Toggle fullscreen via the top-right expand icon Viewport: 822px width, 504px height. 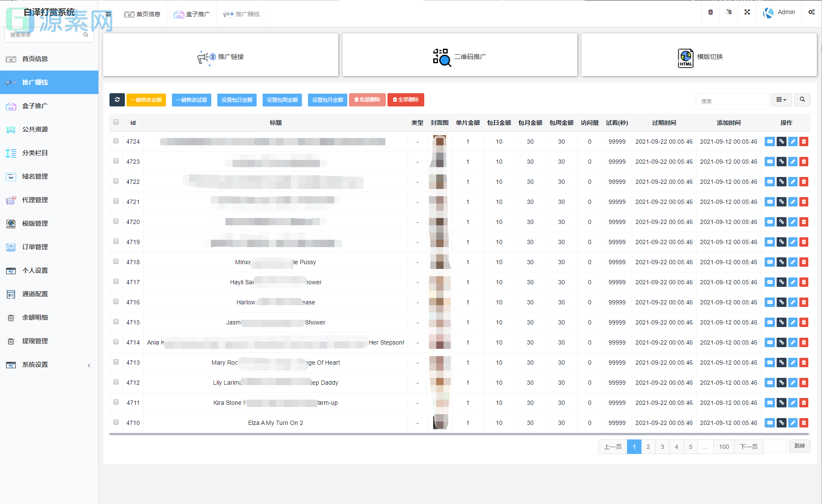coord(747,12)
